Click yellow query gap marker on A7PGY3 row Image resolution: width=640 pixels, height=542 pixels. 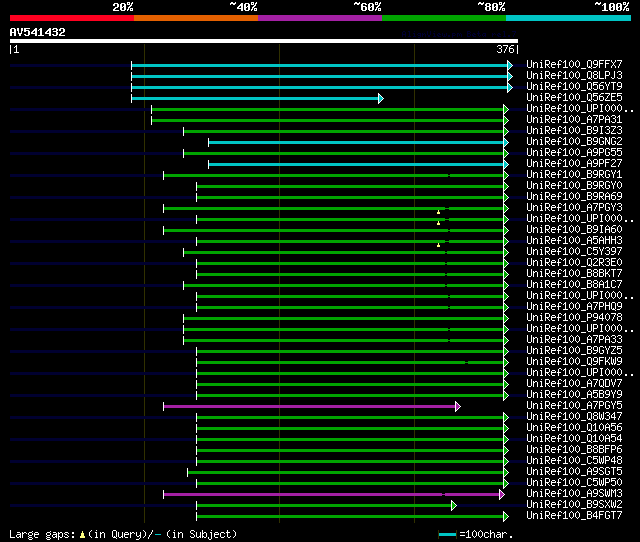click(x=438, y=212)
